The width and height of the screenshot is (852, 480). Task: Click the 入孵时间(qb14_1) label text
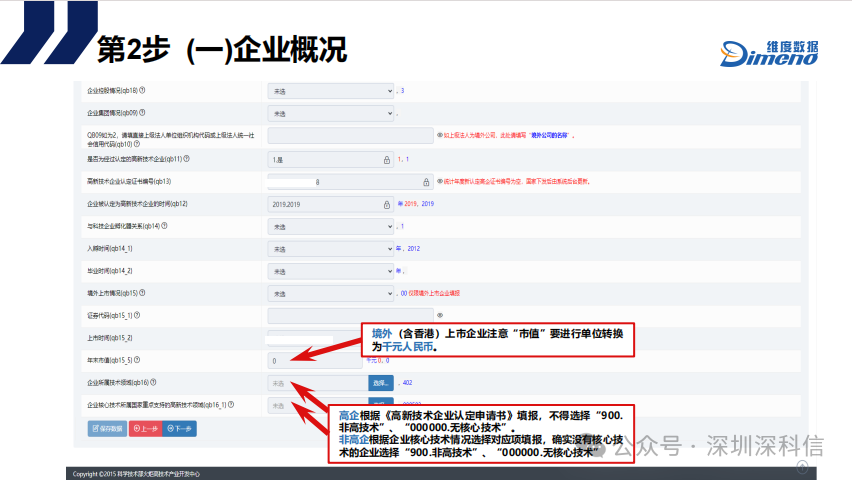click(110, 248)
